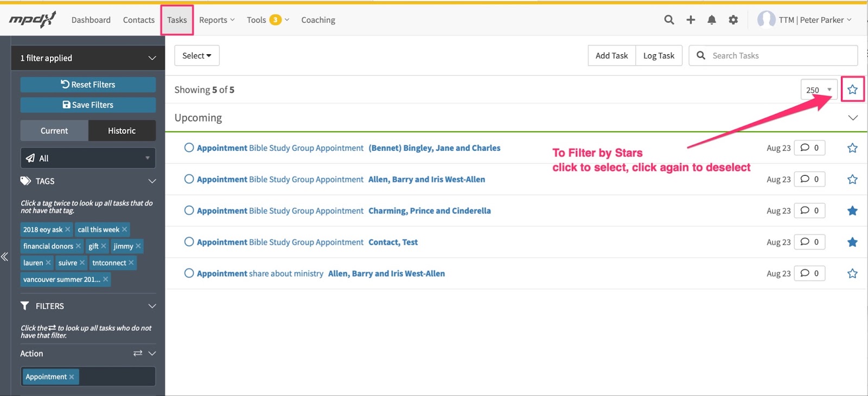Open comments for share about ministry task
The width and height of the screenshot is (868, 396).
tap(809, 273)
